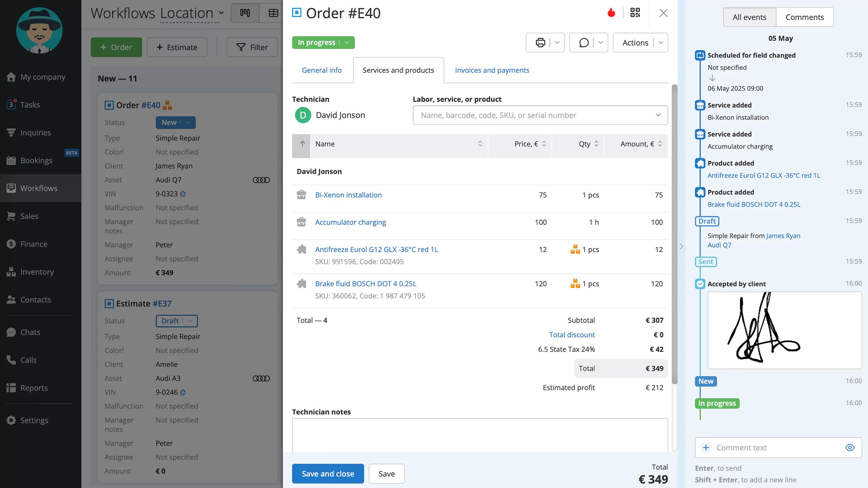868x488 pixels.
Task: Click the order panel vertical scrollbar
Action: 674,234
